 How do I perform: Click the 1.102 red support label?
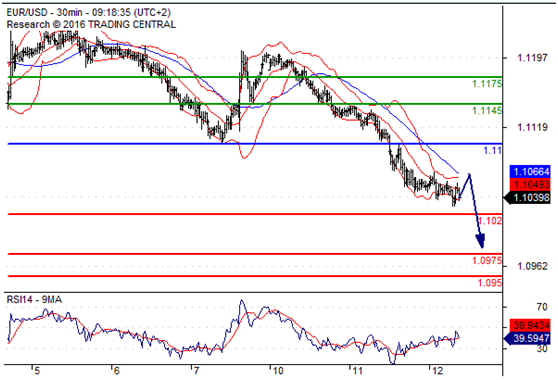[490, 221]
